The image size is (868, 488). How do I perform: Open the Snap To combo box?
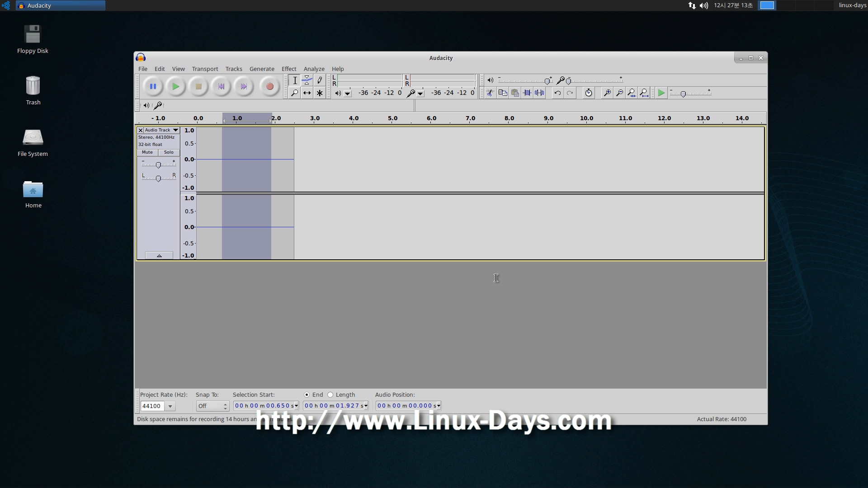212,406
